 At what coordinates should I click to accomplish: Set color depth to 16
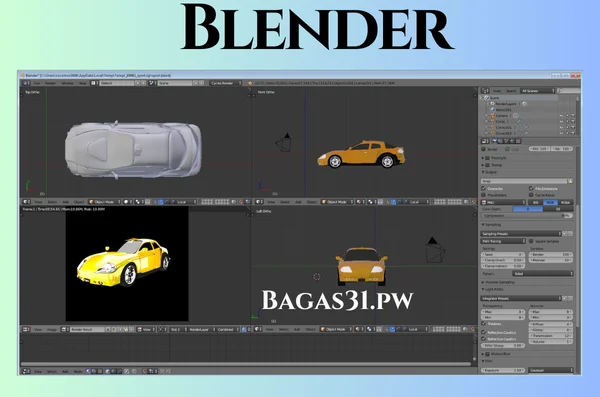pyautogui.click(x=558, y=209)
